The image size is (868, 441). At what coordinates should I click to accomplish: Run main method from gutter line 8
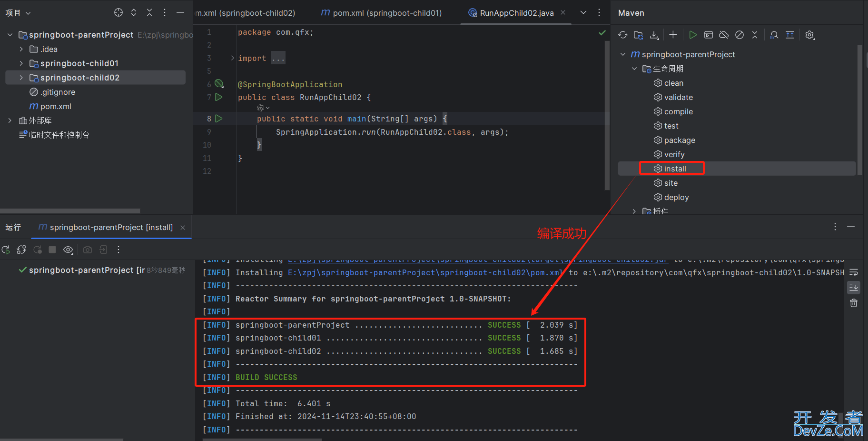[x=219, y=119]
